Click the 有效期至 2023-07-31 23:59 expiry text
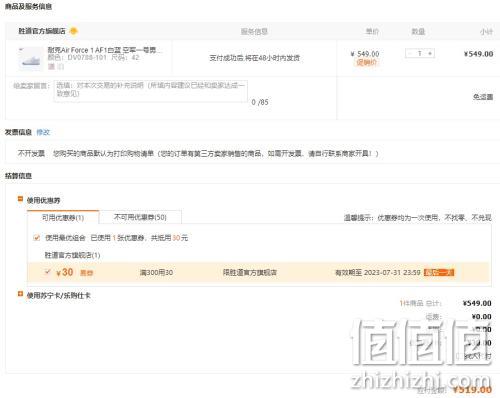500x398 pixels. [378, 273]
